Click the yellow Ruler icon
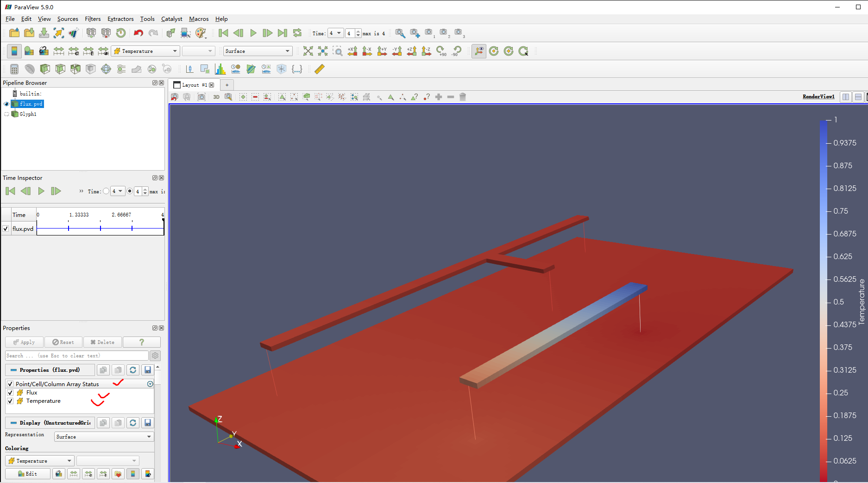The image size is (868, 483). (320, 69)
